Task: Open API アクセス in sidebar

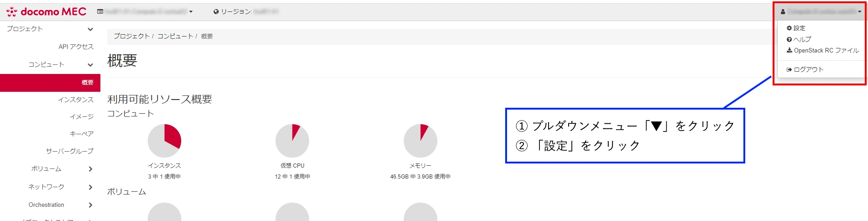Action: (76, 47)
